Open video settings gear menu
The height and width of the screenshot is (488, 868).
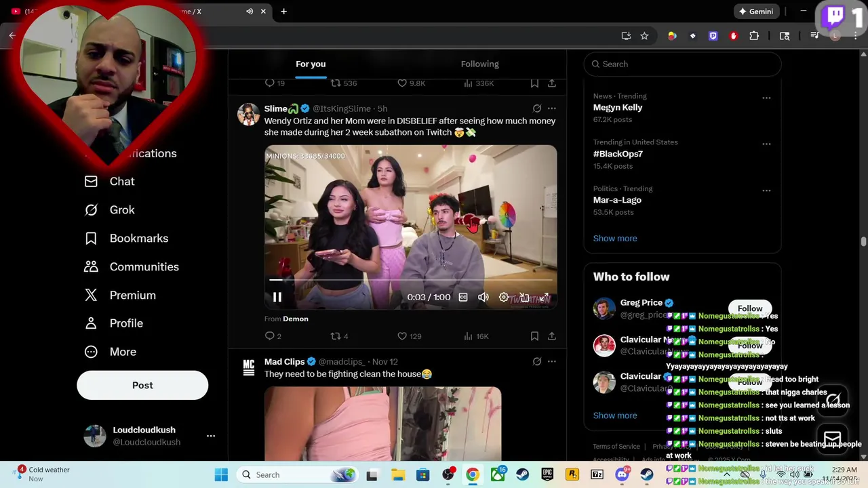pos(504,298)
